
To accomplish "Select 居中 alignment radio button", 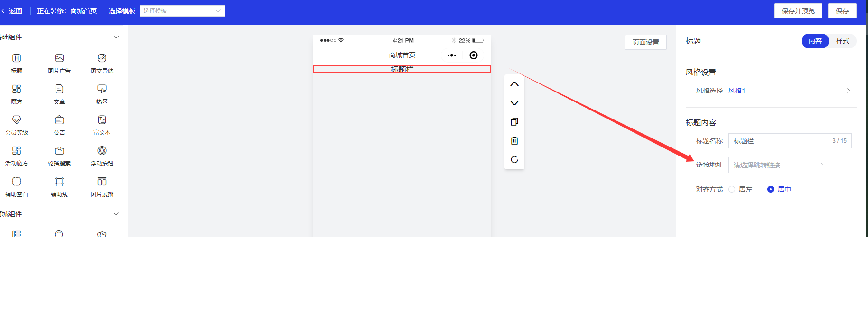I will click(x=771, y=189).
